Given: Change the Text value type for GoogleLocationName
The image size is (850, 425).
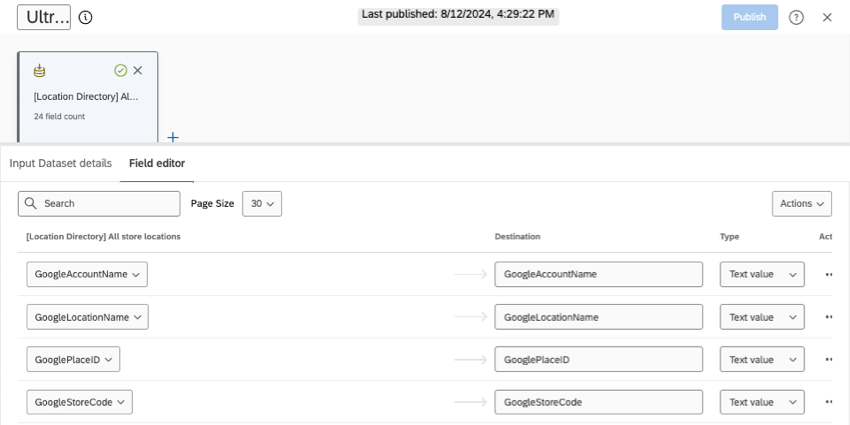Looking at the screenshot, I should (761, 317).
